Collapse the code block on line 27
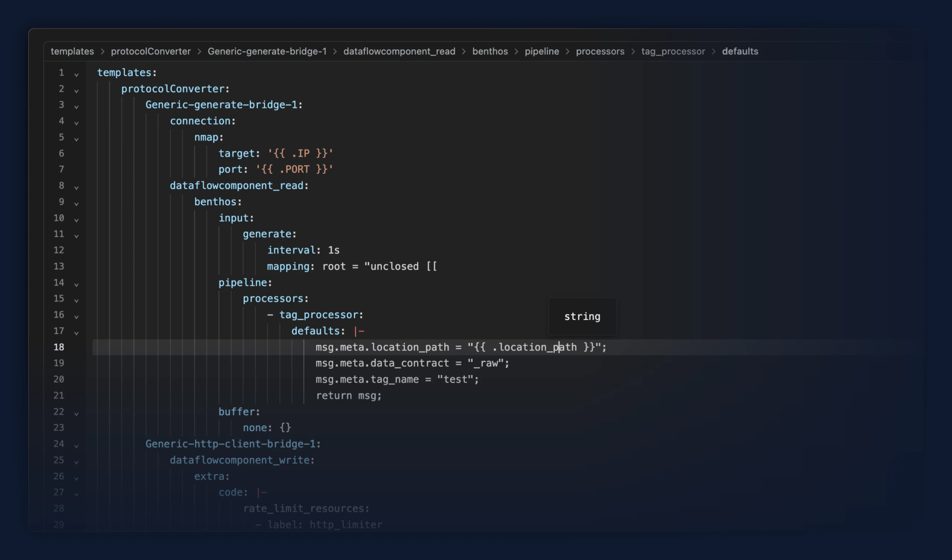 (76, 495)
